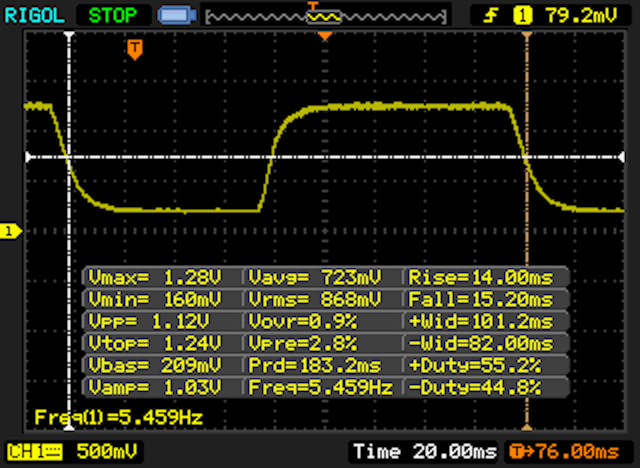Click the Vpre=2.8% measurement

coord(302,344)
